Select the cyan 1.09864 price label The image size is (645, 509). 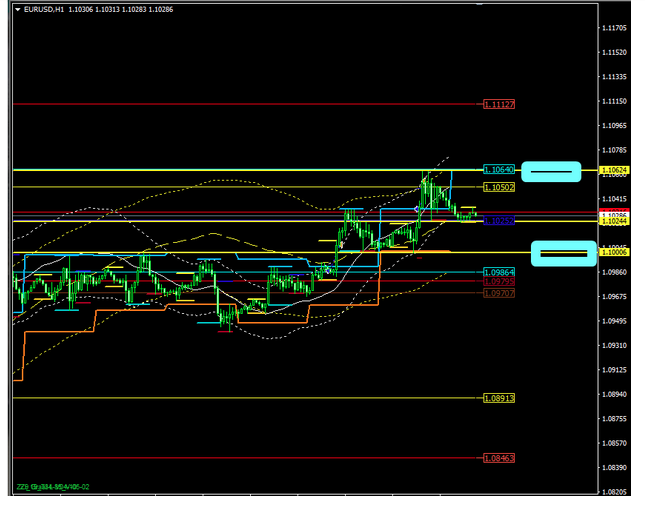click(x=498, y=272)
